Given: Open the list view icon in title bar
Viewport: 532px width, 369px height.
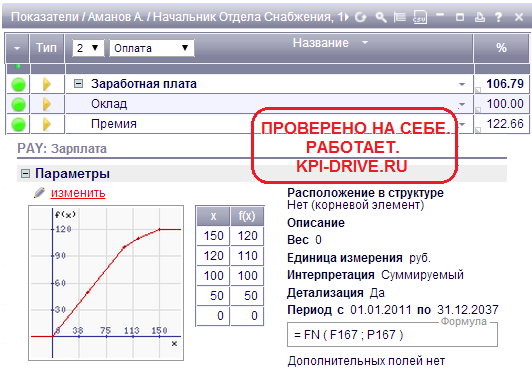Looking at the screenshot, I should (x=400, y=17).
